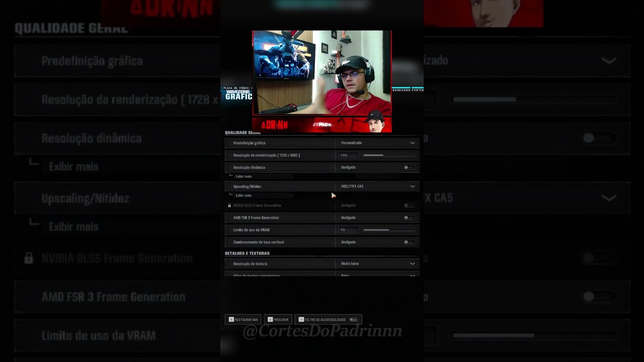Image resolution: width=644 pixels, height=362 pixels.
Task: Click the Upscaling/Nitidez label
Action: click(247, 186)
